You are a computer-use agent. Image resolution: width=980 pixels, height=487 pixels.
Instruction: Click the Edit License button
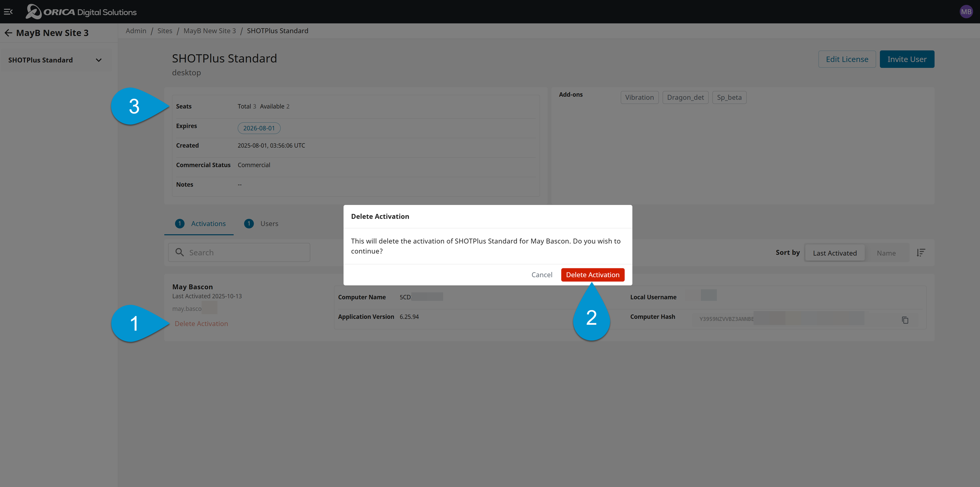point(847,59)
